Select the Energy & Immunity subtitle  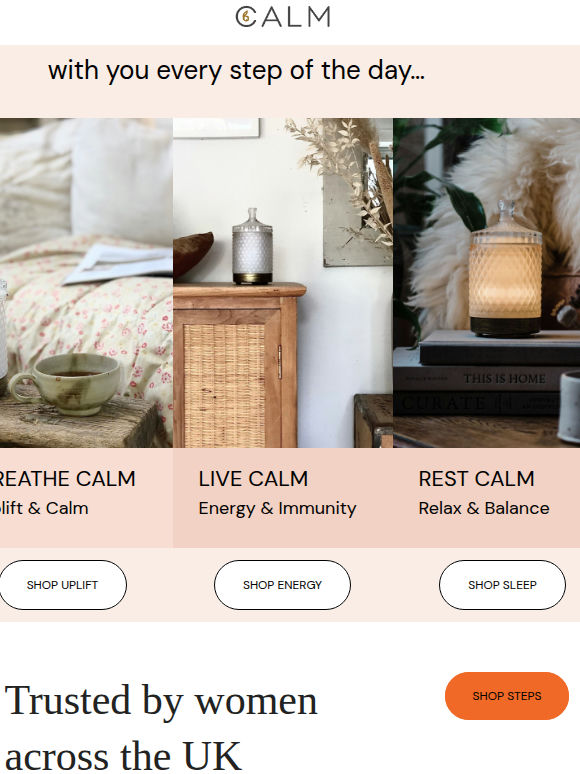click(x=277, y=508)
